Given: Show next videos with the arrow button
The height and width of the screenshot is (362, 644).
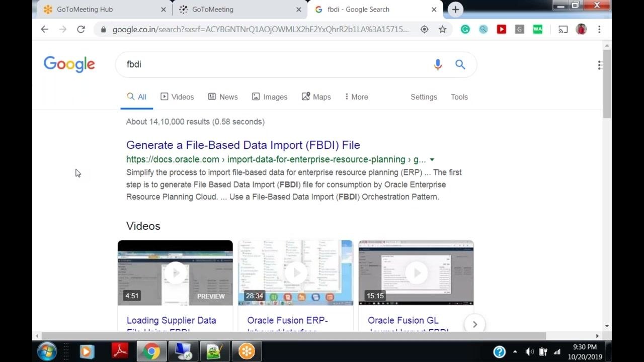Looking at the screenshot, I should 474,324.
